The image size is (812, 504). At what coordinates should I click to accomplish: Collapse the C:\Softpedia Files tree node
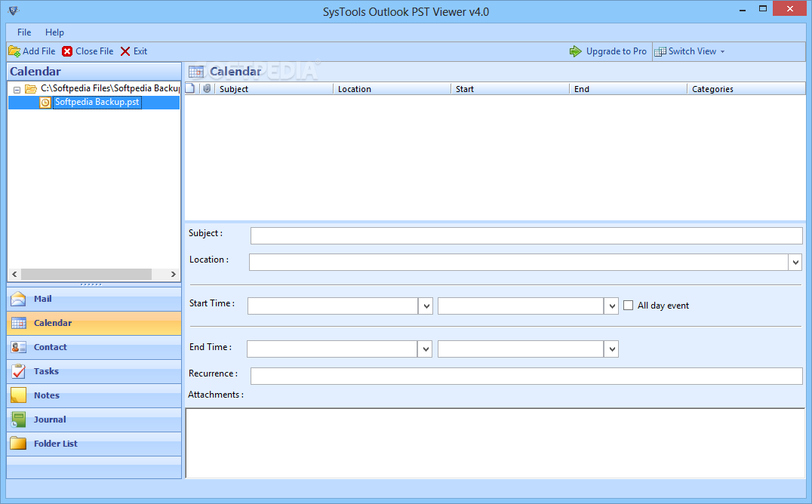tap(17, 90)
